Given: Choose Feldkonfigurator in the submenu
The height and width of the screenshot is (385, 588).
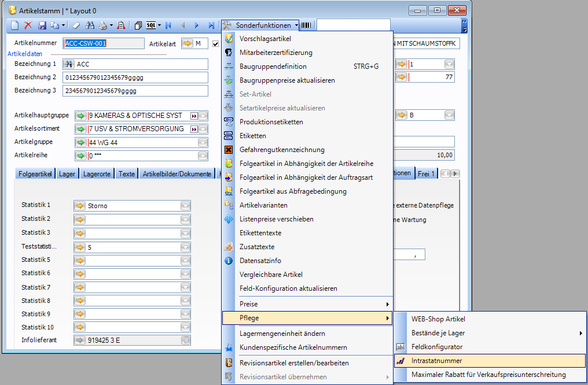Looking at the screenshot, I should (x=437, y=347).
